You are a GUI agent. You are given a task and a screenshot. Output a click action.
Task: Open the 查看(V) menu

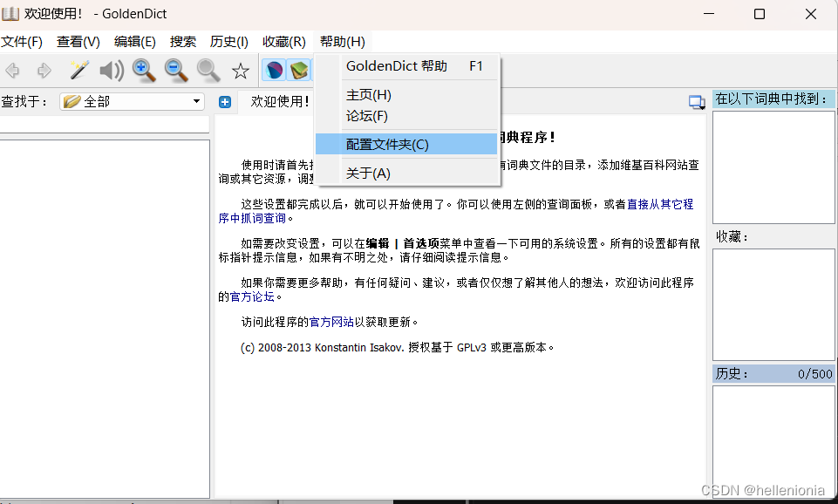tap(78, 42)
